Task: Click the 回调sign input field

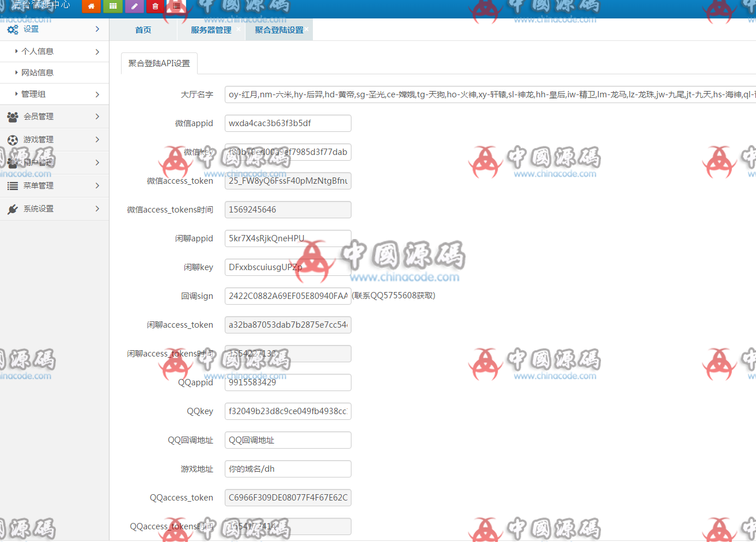Action: coord(288,296)
